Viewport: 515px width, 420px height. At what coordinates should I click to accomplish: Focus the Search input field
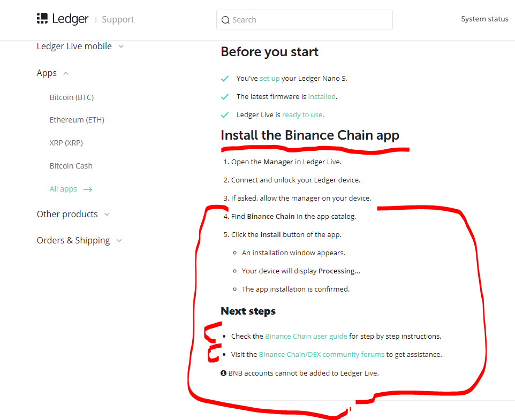point(305,20)
